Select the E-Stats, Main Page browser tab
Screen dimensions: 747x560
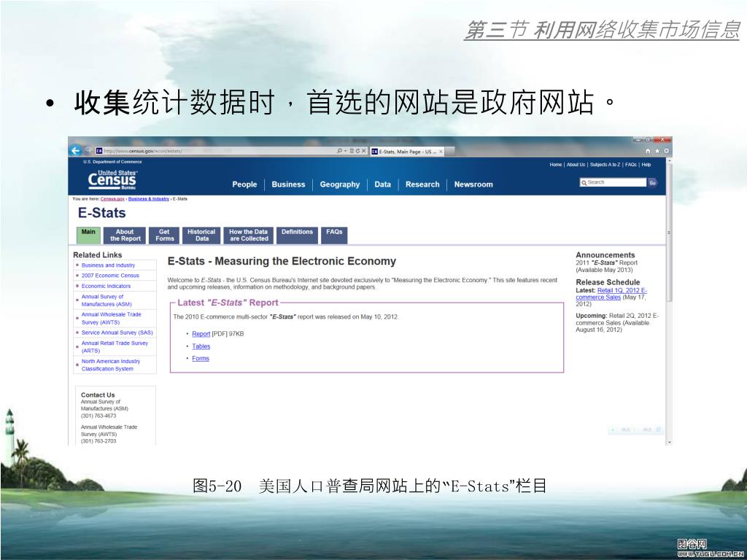click(407, 152)
